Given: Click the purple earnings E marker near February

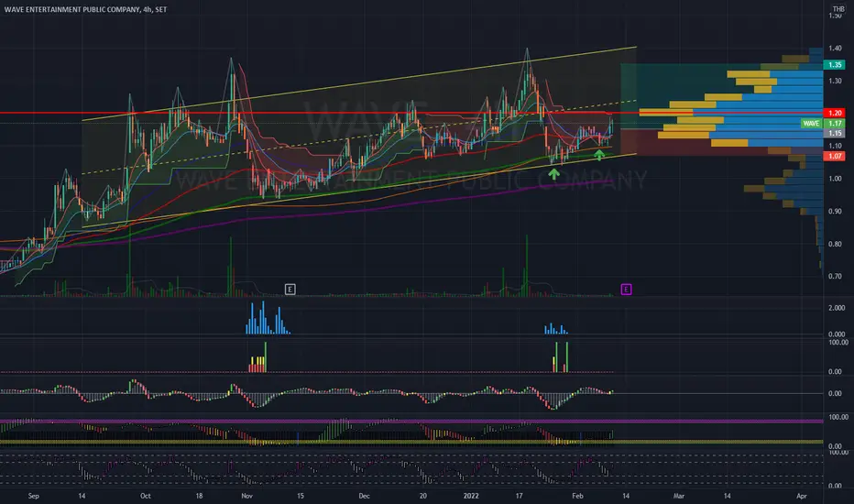Looking at the screenshot, I should click(x=627, y=290).
